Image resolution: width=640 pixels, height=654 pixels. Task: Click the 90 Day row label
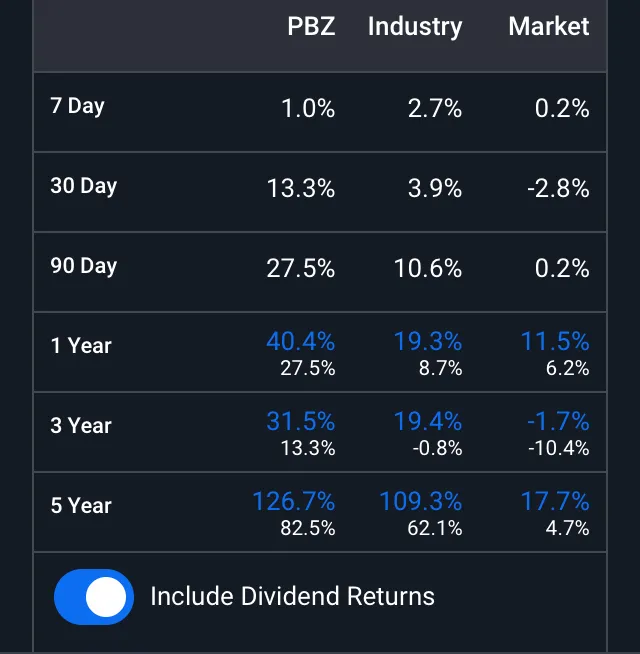point(83,266)
